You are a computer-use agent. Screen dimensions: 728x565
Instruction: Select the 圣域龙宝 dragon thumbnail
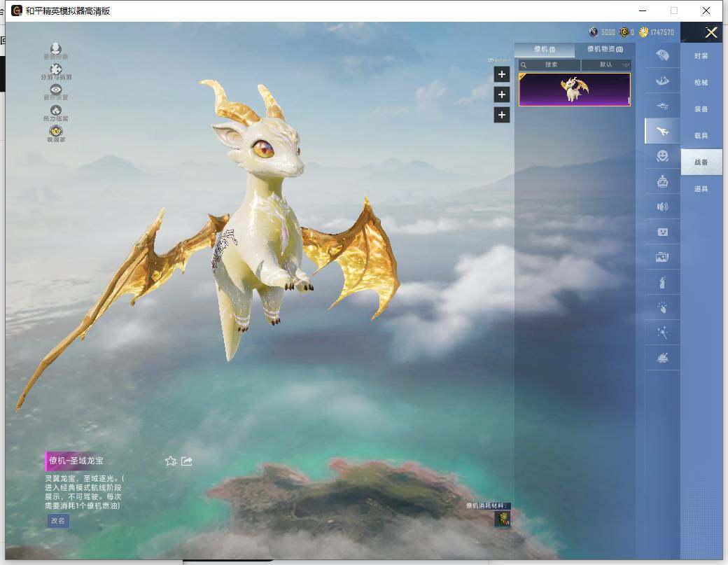coord(574,90)
